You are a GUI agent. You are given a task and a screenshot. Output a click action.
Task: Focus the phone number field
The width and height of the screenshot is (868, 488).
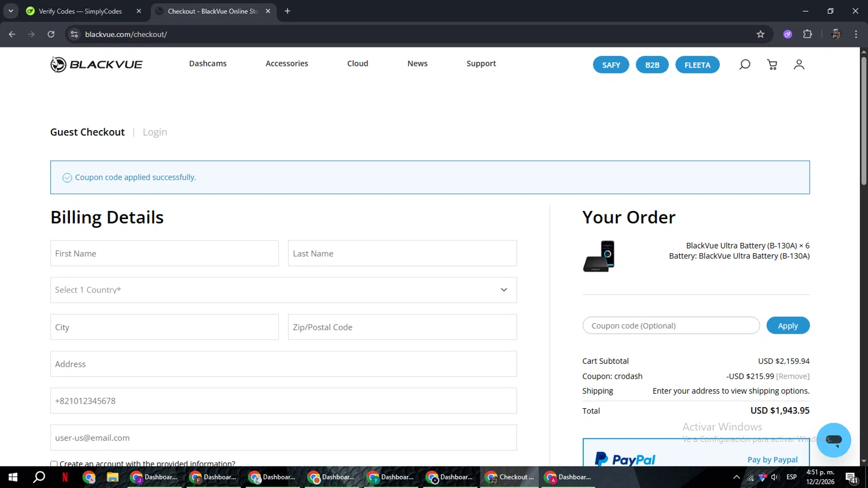point(284,401)
